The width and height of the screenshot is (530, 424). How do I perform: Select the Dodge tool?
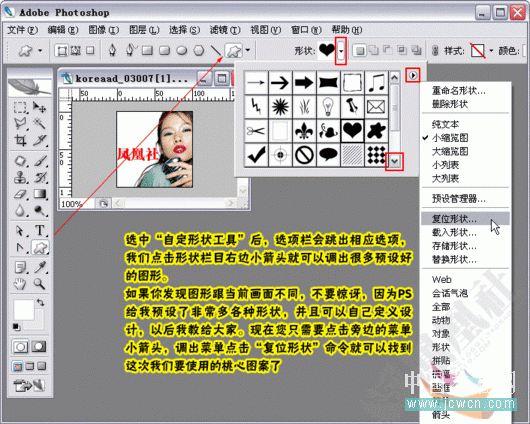point(40,211)
